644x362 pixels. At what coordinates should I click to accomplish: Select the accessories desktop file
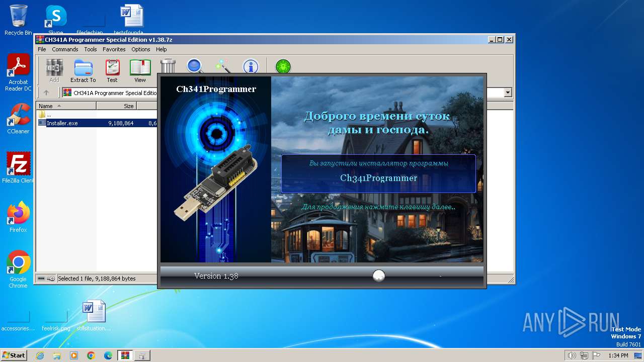click(18, 321)
